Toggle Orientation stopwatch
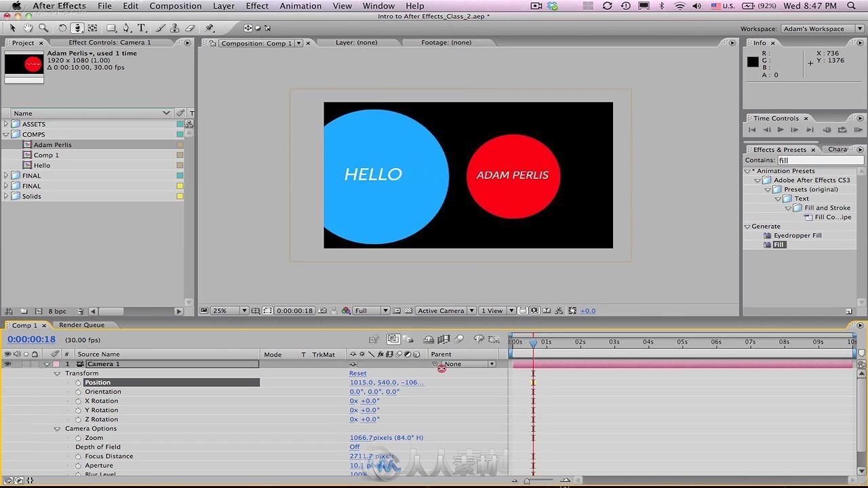 point(78,392)
